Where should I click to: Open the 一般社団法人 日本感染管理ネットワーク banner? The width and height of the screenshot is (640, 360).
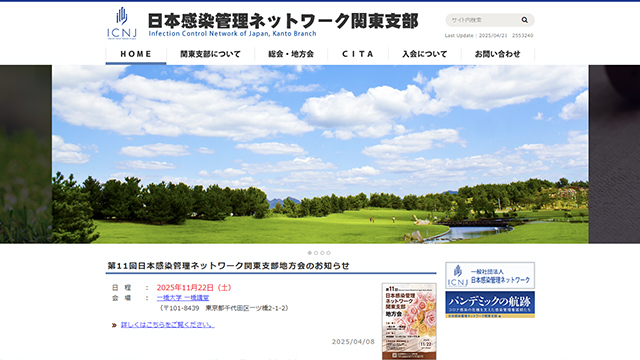click(x=490, y=276)
